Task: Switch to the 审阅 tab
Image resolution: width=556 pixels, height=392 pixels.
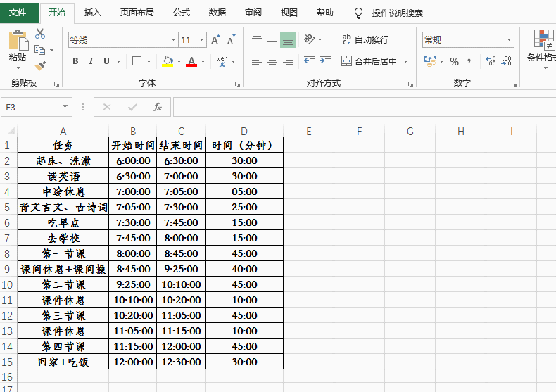Action: 253,13
